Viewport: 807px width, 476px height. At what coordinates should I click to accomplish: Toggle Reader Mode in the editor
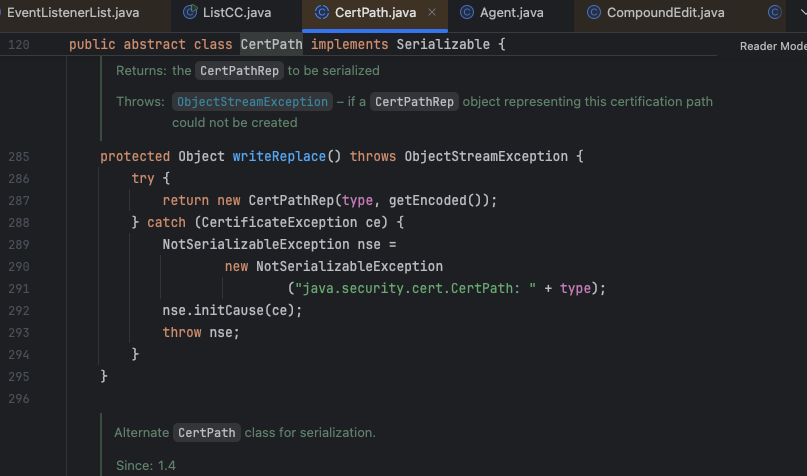click(x=772, y=46)
